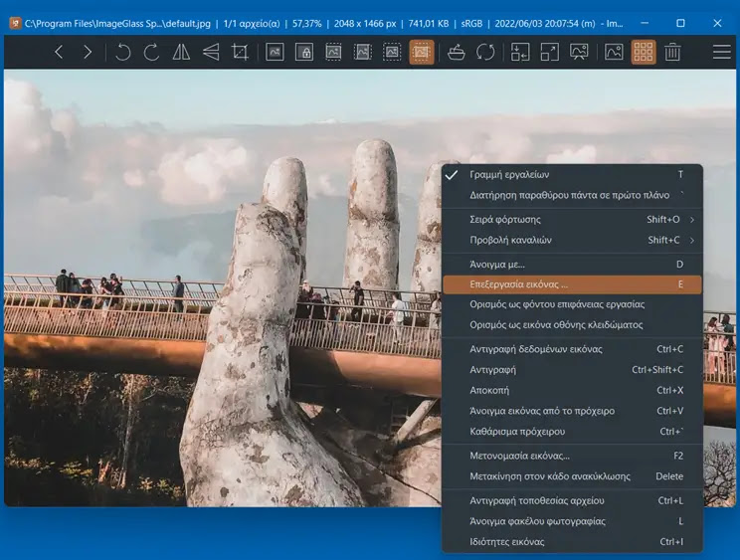Choose 'Αντιγραφή δεδομένων εικόνας' from context menu
740x560 pixels.
(x=536, y=349)
